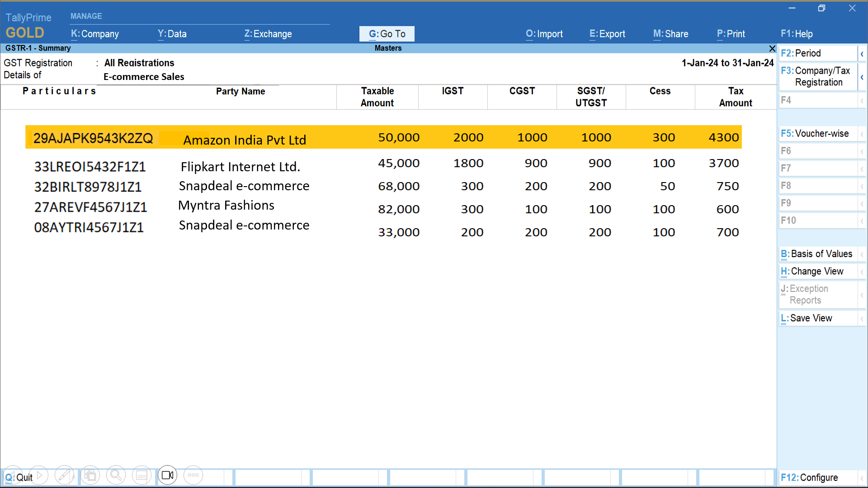Open the G: Go To menu
This screenshot has width=868, height=488.
click(x=387, y=33)
